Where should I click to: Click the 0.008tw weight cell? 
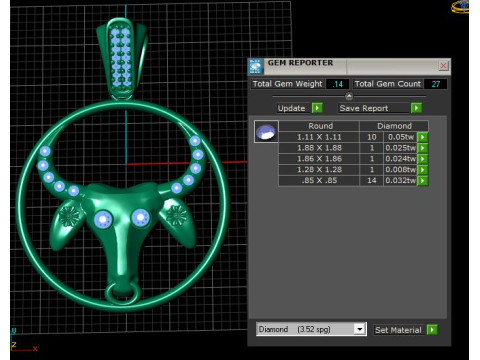click(x=400, y=170)
